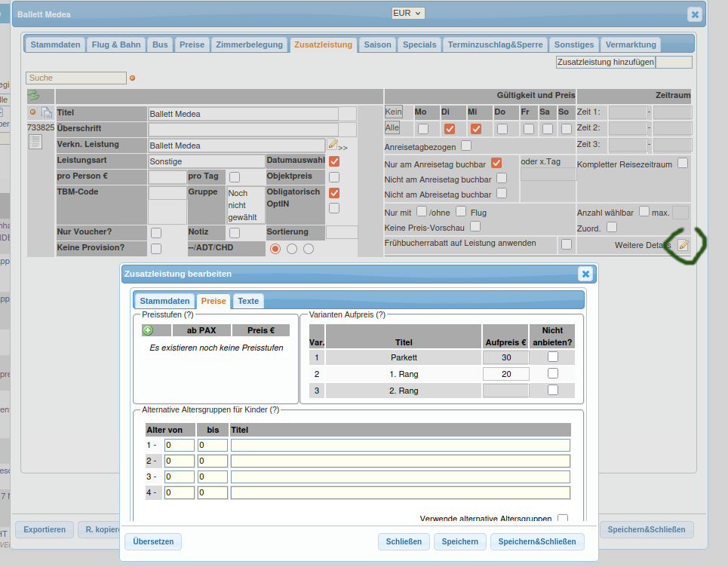Click the Übersetzen button

click(153, 541)
